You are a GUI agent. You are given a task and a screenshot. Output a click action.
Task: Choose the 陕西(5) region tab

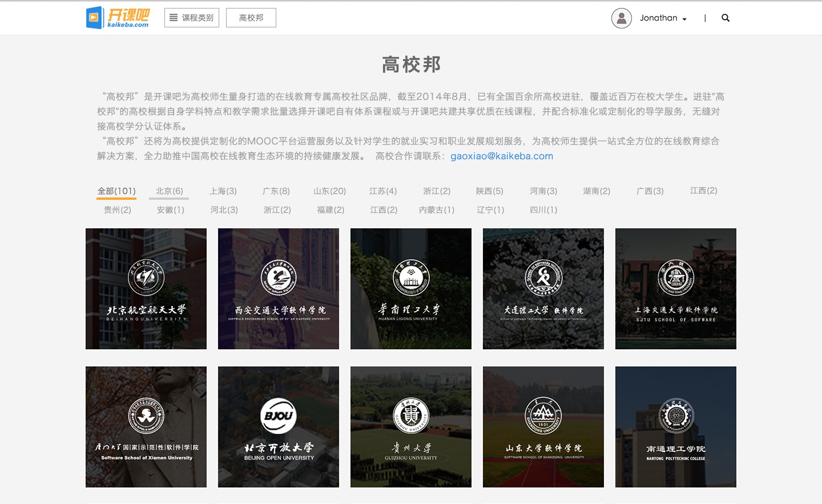(490, 191)
